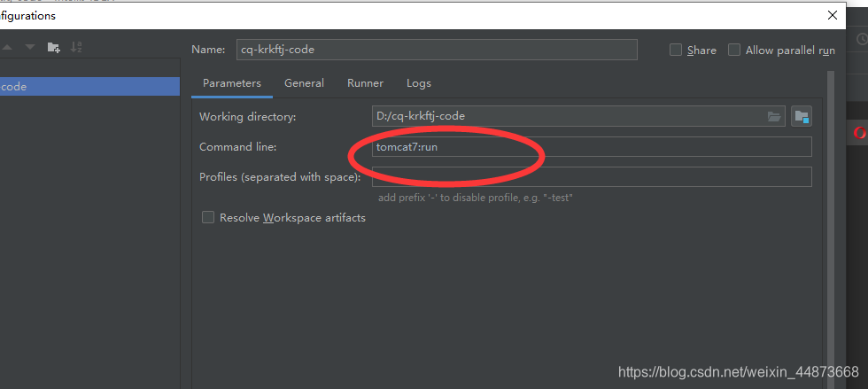Viewport: 868px width, 389px height.
Task: Create new folder for configurations
Action: pos(54,48)
